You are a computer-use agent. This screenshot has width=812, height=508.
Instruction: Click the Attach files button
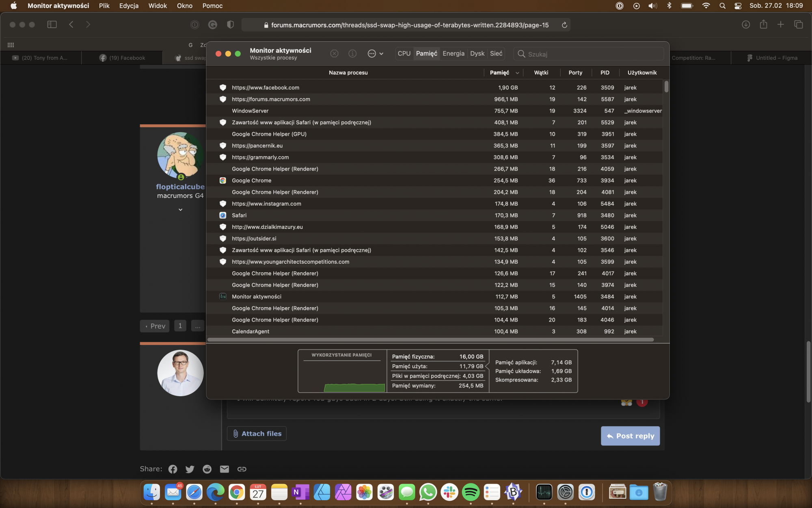pos(257,434)
